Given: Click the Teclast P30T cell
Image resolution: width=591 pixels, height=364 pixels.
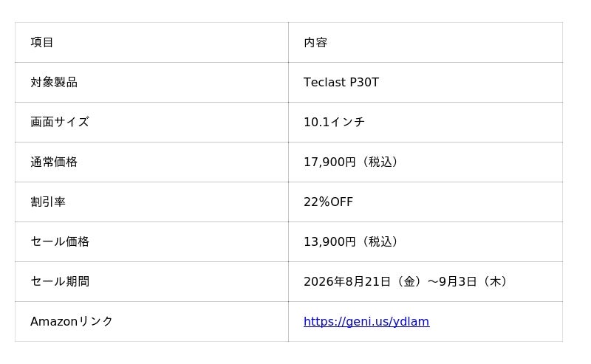Looking at the screenshot, I should (426, 82).
